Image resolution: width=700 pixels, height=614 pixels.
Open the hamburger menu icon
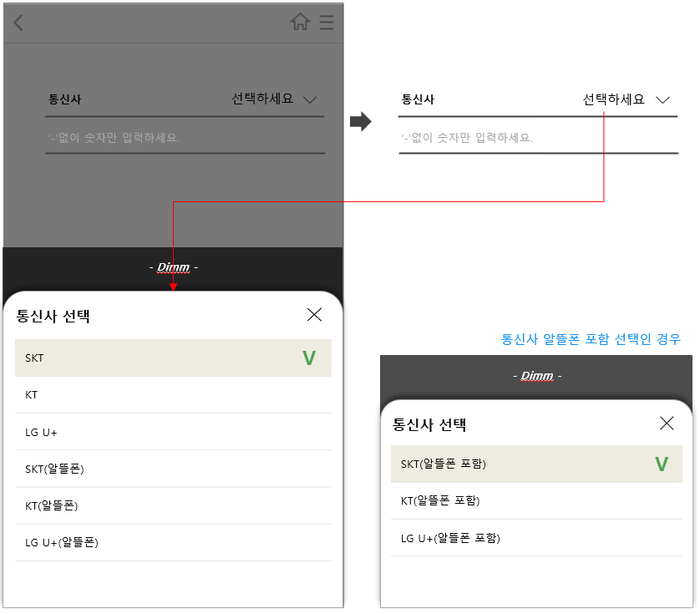[326, 23]
